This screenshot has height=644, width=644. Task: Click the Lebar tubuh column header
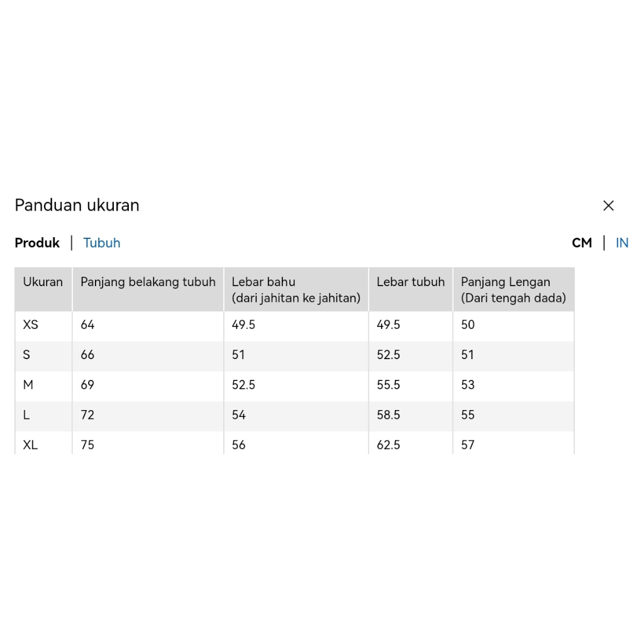(x=410, y=282)
